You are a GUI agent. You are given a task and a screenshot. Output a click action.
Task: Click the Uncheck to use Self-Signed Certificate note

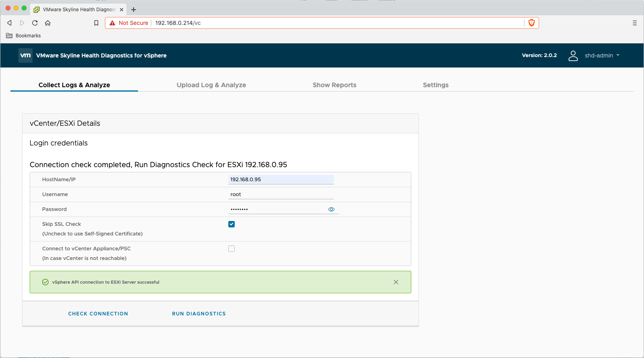click(x=92, y=234)
